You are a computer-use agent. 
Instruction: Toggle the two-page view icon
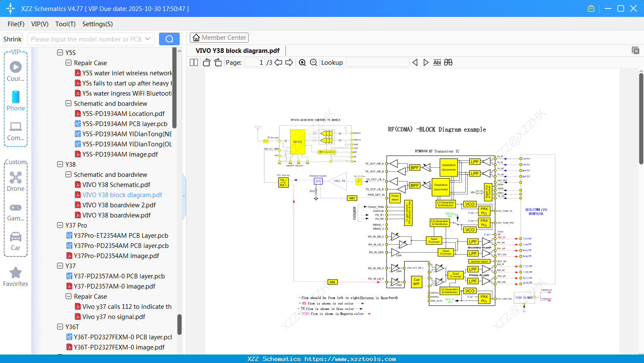(x=194, y=63)
